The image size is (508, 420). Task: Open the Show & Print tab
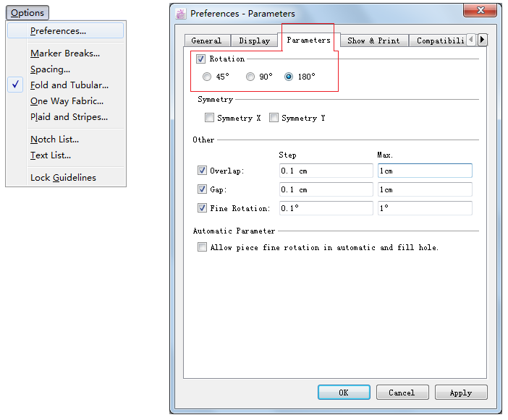pos(373,40)
